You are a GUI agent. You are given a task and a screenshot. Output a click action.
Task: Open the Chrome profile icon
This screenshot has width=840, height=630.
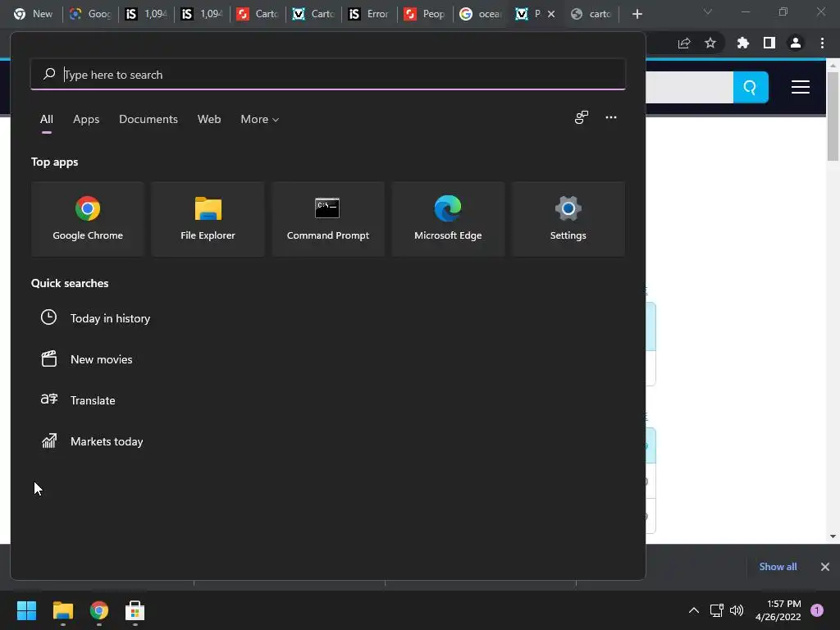click(796, 43)
